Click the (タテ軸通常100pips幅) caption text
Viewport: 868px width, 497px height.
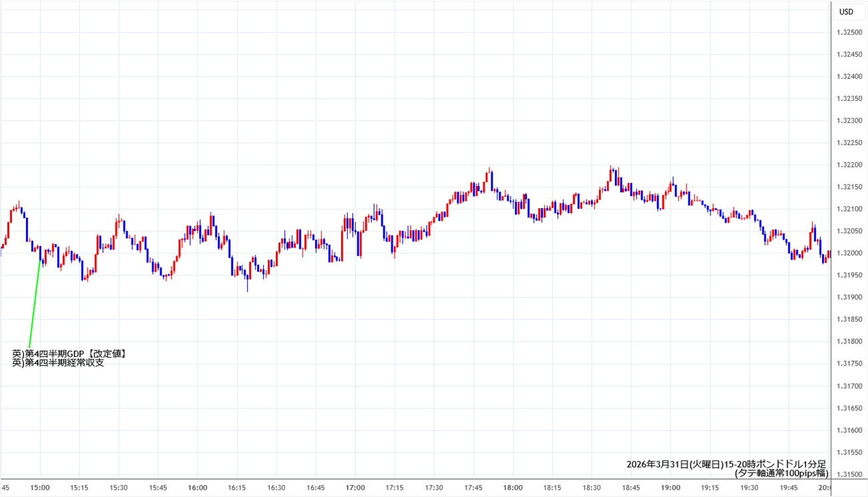coord(781,473)
